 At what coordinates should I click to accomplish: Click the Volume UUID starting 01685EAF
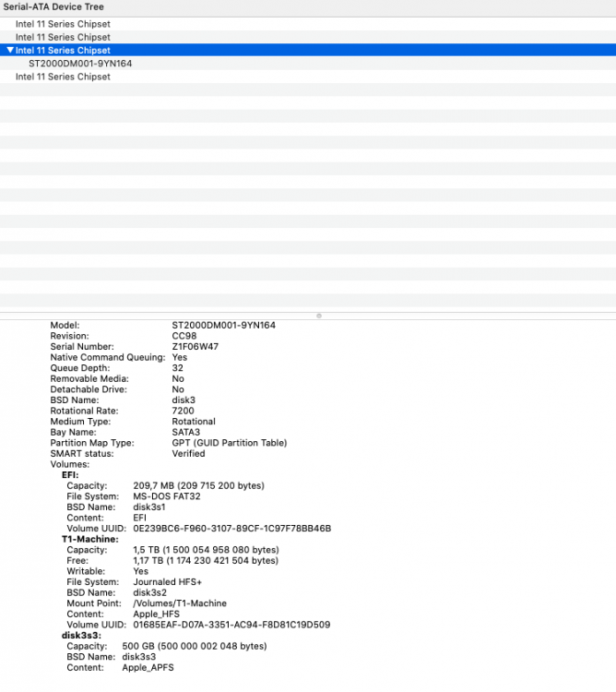(231, 625)
